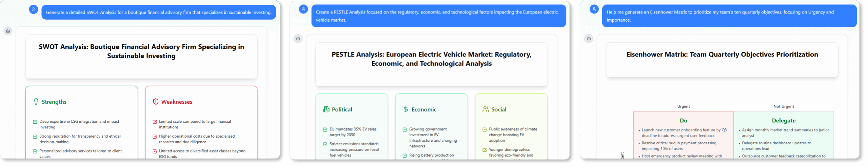Select the "Delegate" quadrant heading
Viewport: 868px width, 167px height.
click(x=783, y=121)
